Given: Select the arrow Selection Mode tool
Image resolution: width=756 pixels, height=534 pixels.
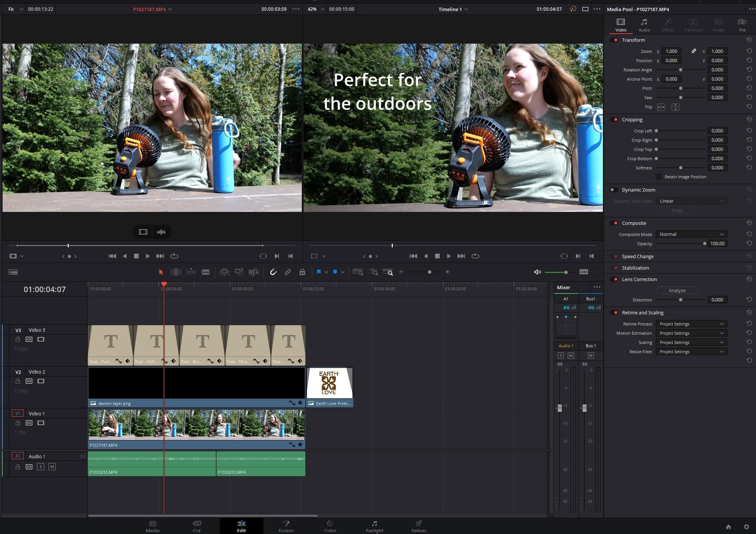Looking at the screenshot, I should pyautogui.click(x=161, y=272).
